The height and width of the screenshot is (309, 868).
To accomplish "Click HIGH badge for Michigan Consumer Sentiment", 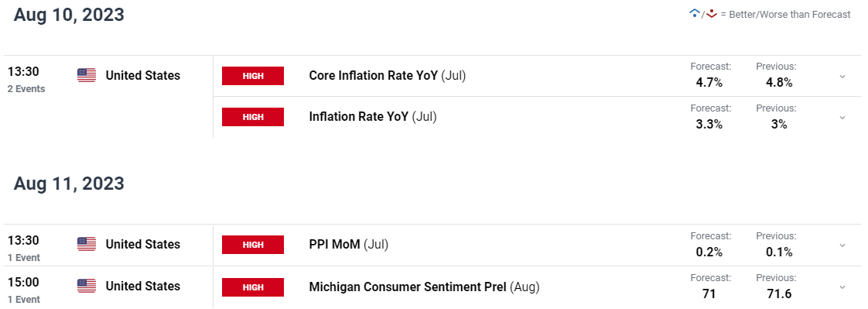I will pos(253,287).
